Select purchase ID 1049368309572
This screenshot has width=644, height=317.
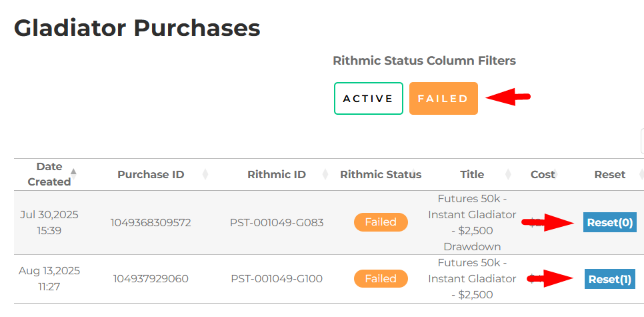[151, 222]
